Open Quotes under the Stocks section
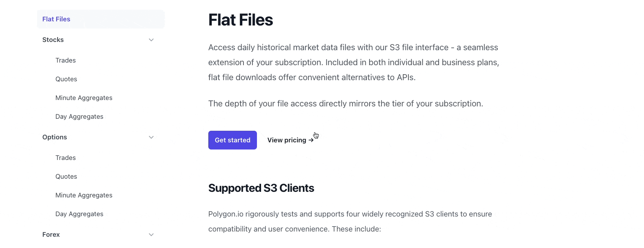This screenshot has width=644, height=248. [66, 79]
